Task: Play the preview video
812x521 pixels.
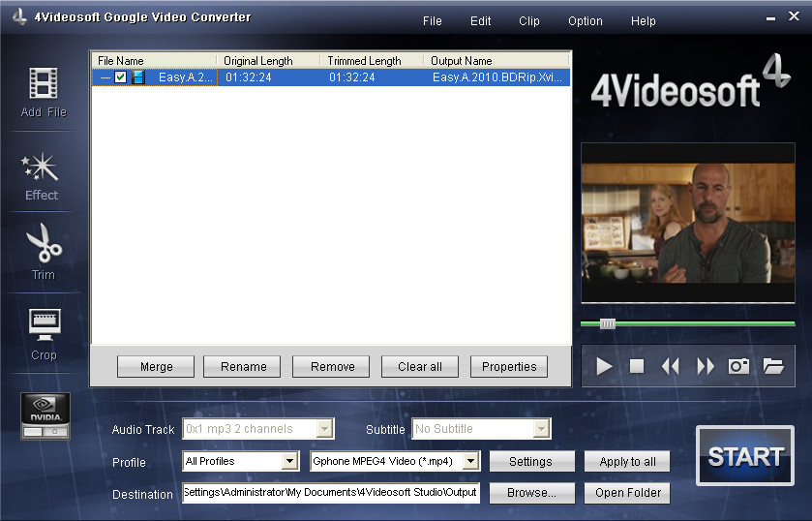Action: coord(604,366)
